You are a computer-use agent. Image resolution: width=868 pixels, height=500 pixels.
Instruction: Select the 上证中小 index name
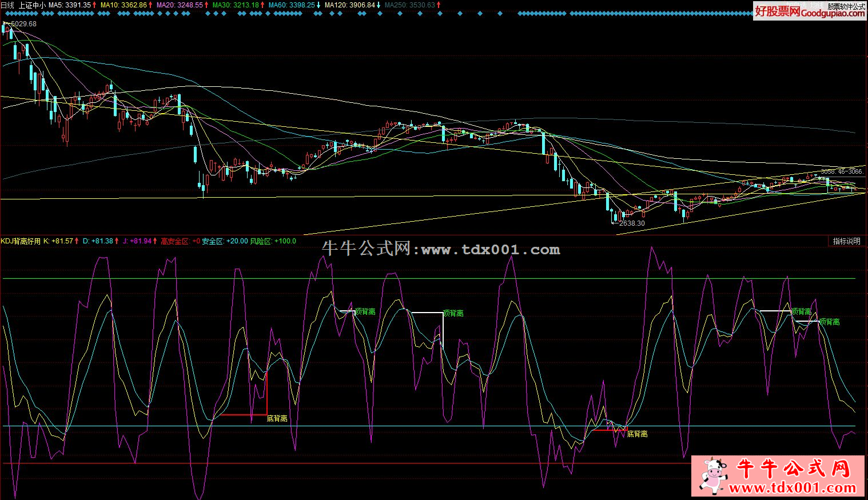coord(33,5)
